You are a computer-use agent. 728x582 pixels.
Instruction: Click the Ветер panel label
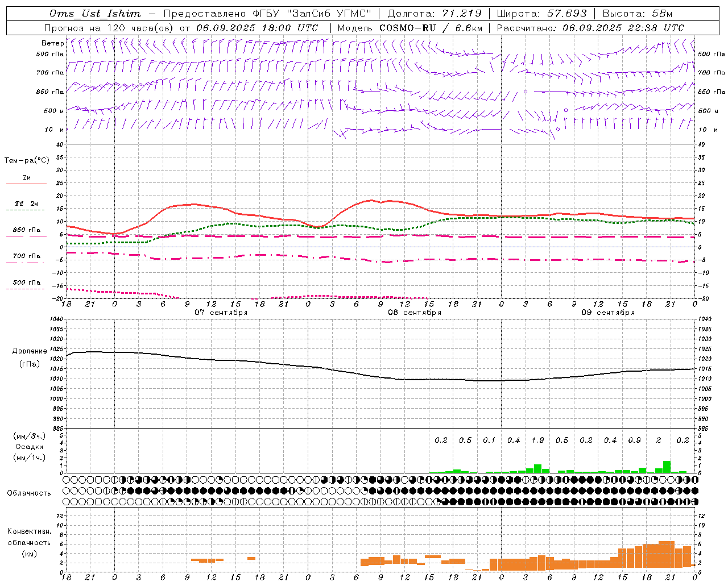53,43
